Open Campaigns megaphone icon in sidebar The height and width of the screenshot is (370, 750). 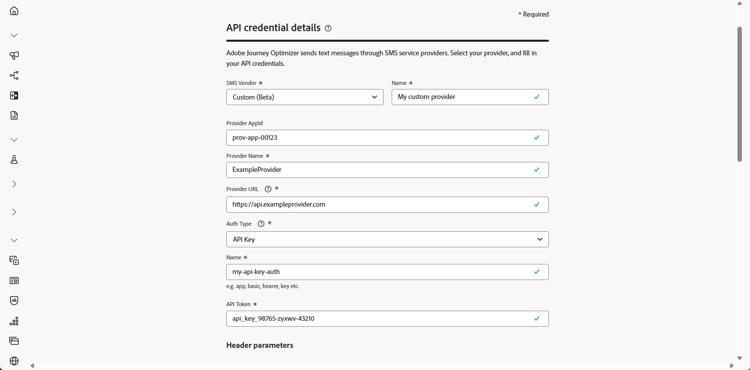(14, 55)
